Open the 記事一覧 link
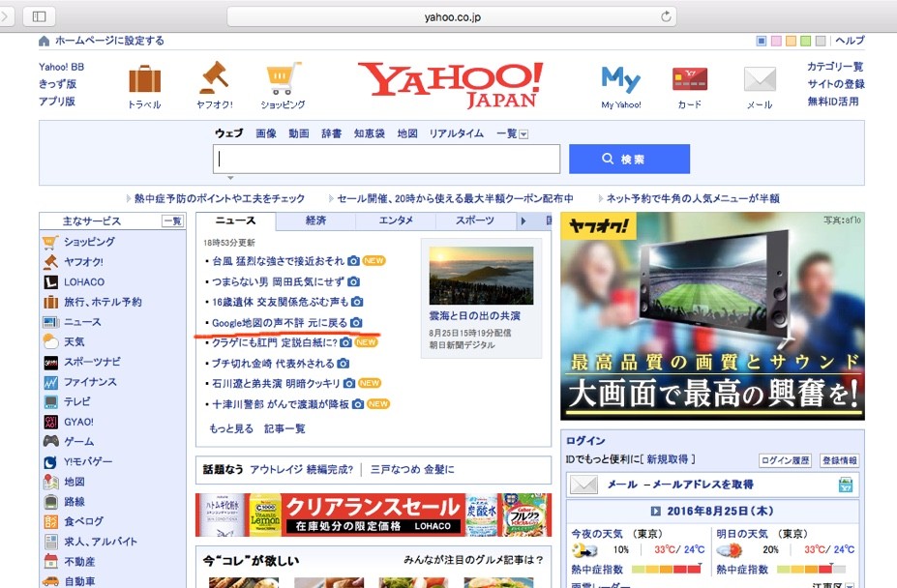Screen dimensions: 897x588 pyautogui.click(x=284, y=429)
